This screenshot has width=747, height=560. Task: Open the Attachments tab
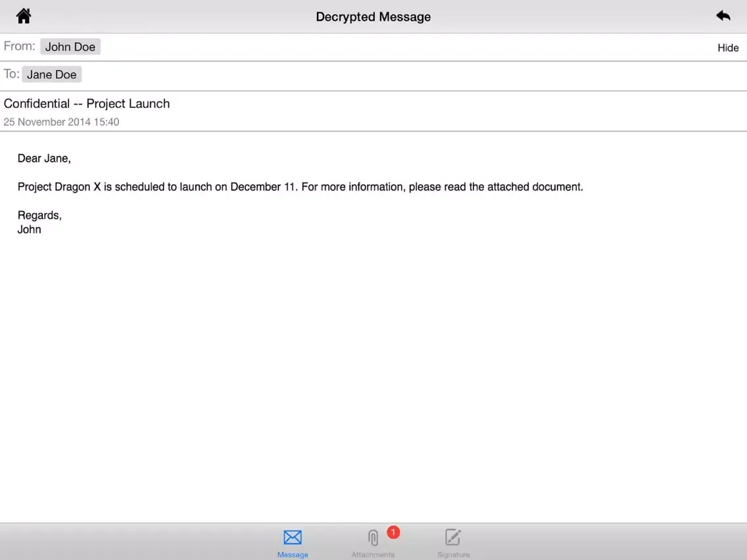click(x=373, y=544)
